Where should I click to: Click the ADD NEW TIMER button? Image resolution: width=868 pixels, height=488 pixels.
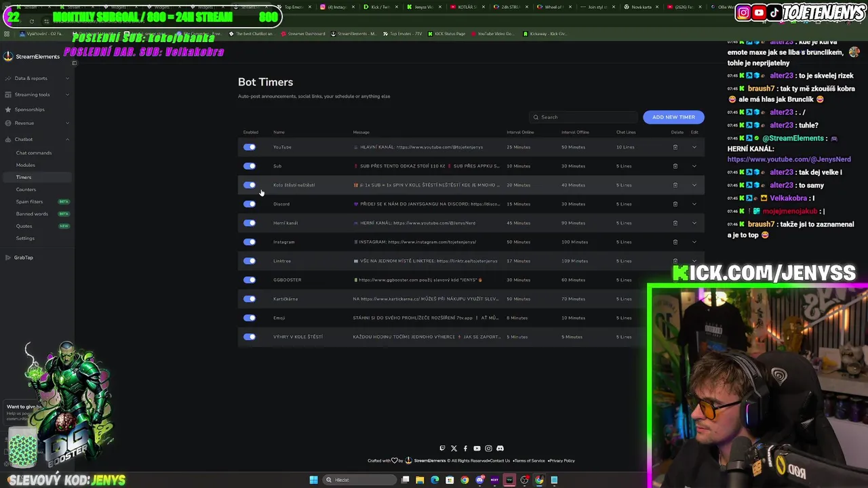673,117
